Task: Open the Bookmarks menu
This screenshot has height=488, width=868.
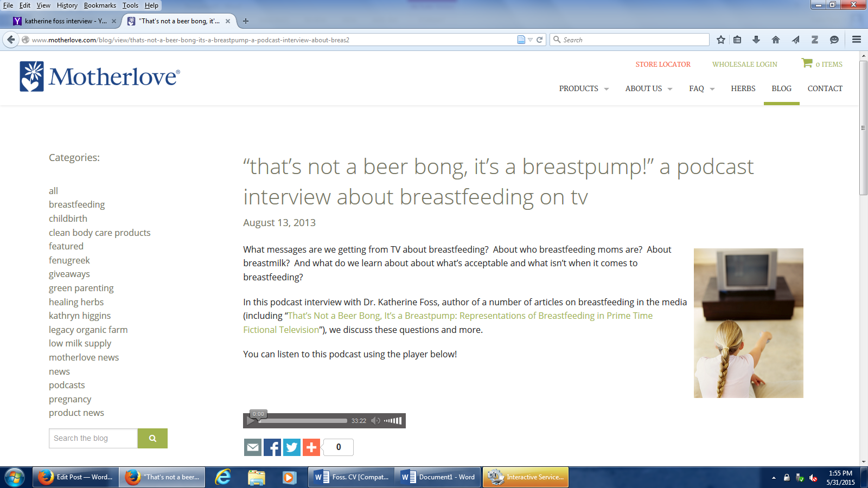Action: coord(100,5)
